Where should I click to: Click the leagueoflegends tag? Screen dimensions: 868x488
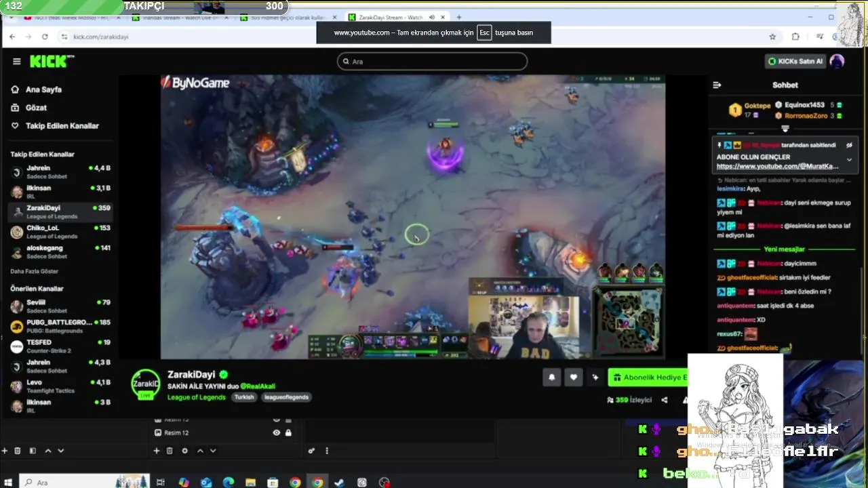[286, 397]
